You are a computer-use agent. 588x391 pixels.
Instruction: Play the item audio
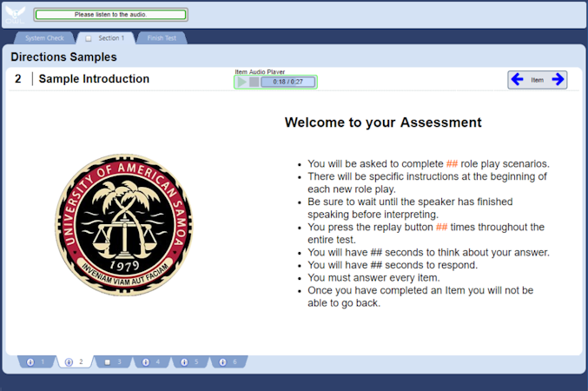tap(242, 82)
